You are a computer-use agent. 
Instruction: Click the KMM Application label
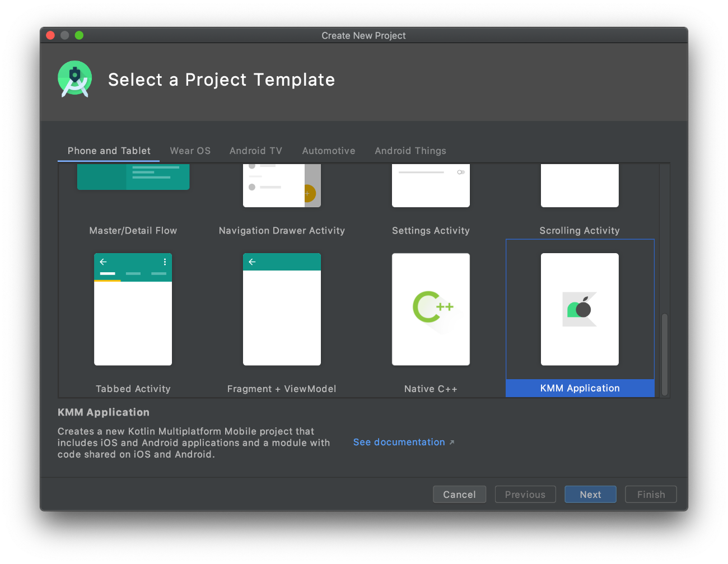(x=580, y=388)
